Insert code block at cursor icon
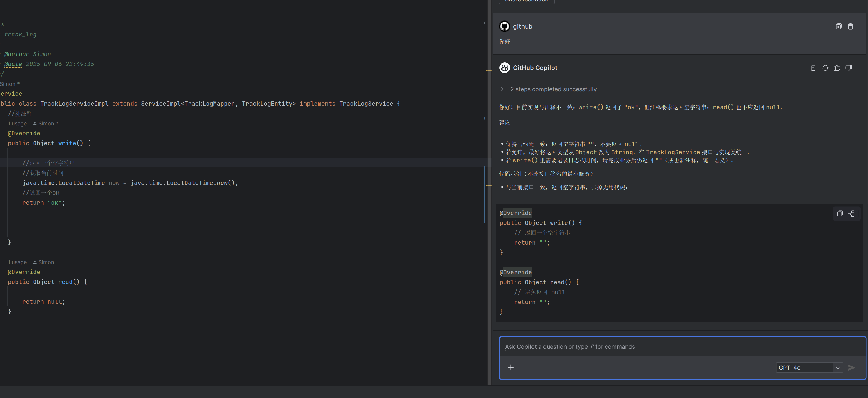The image size is (868, 398). coord(851,213)
